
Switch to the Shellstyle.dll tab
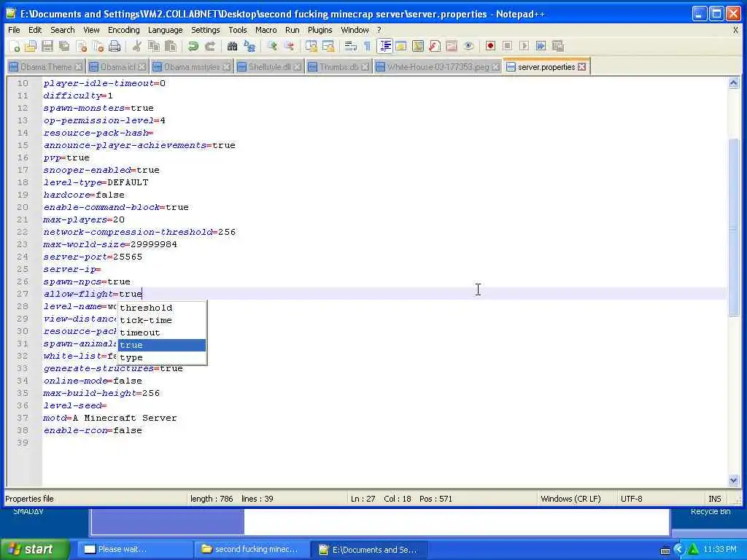coord(270,67)
